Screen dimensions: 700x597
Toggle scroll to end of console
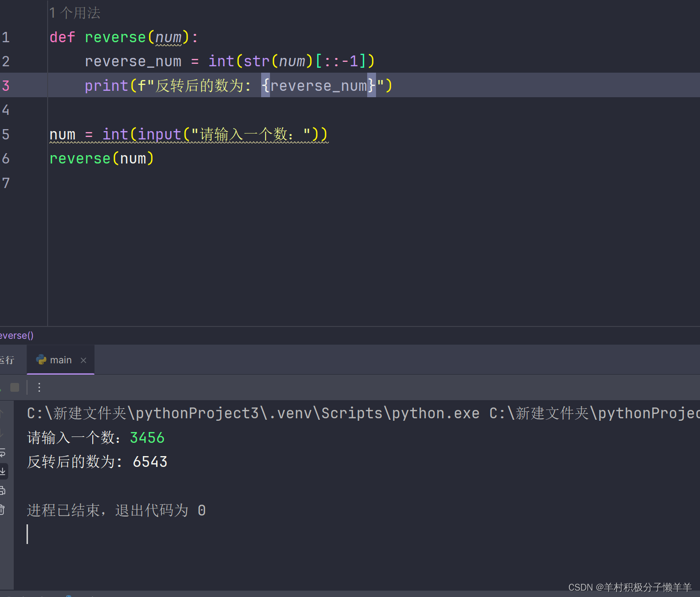[3, 471]
